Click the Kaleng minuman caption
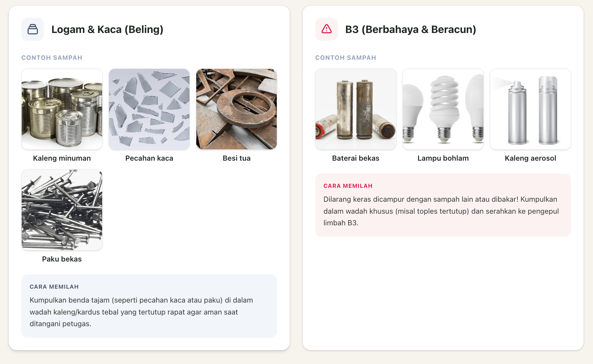 (62, 158)
